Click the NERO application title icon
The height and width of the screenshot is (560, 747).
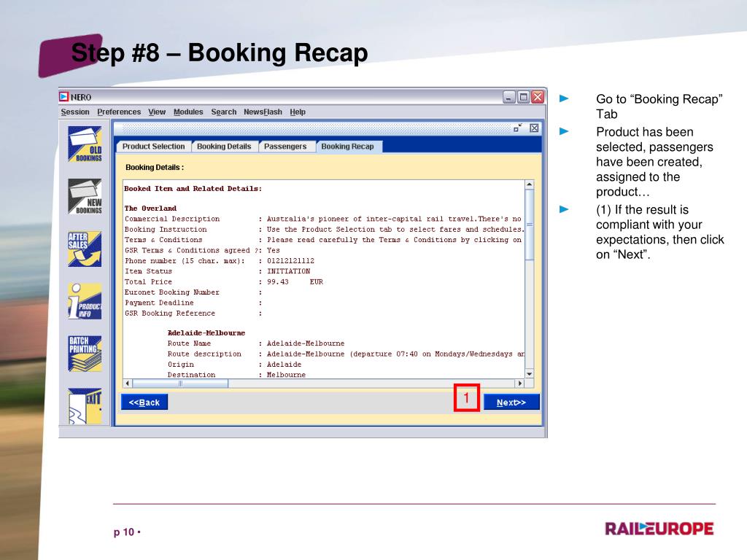coord(64,97)
